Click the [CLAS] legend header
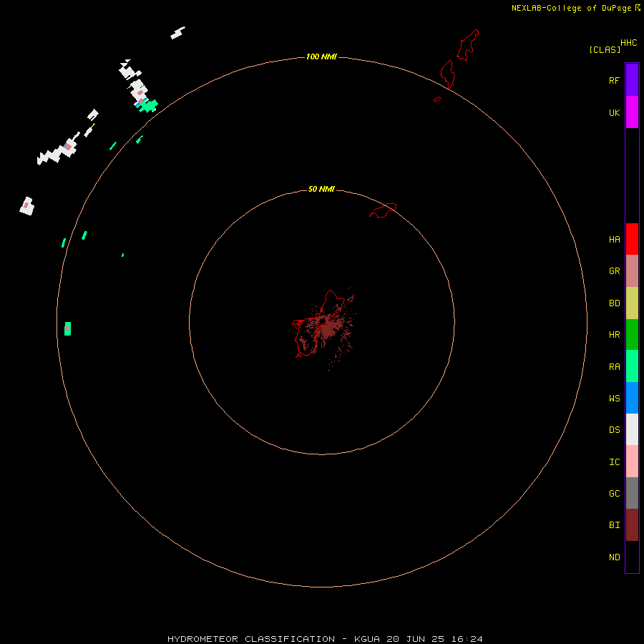 pos(605,49)
